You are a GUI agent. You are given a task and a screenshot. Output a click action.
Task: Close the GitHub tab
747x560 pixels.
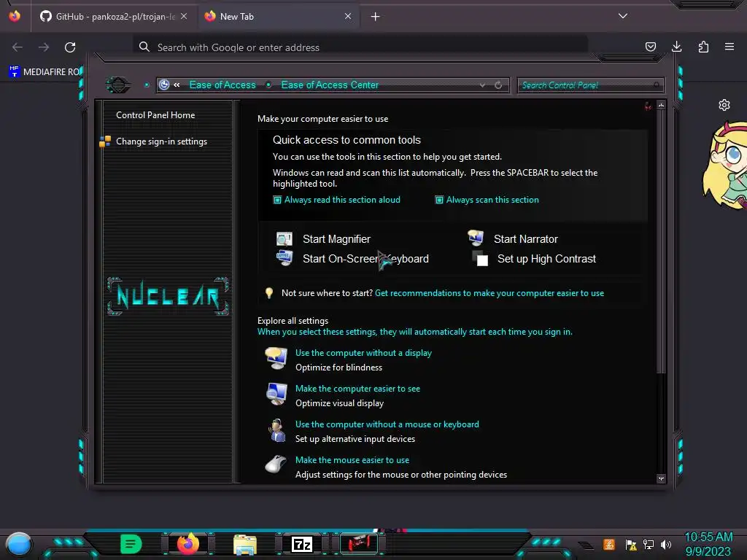coord(184,16)
